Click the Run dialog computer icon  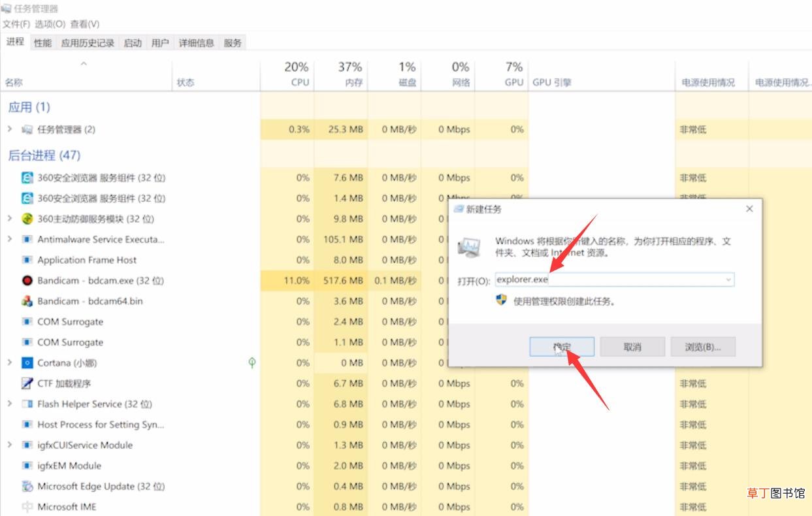point(469,247)
